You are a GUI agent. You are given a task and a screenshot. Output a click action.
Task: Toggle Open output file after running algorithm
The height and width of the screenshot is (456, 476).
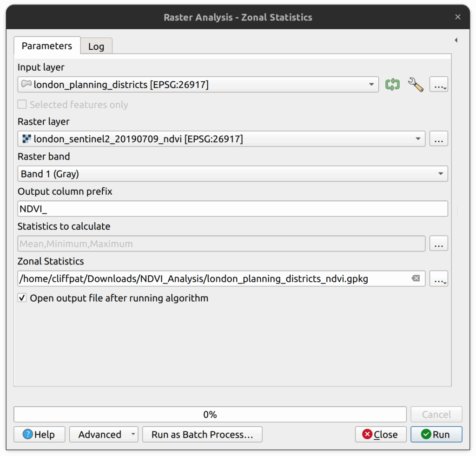(22, 298)
